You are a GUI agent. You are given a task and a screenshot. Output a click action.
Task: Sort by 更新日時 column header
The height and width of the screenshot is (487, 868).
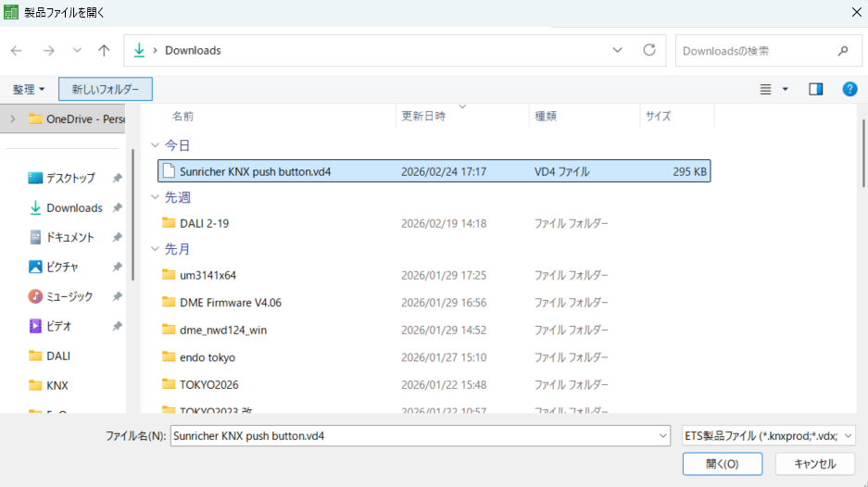422,117
